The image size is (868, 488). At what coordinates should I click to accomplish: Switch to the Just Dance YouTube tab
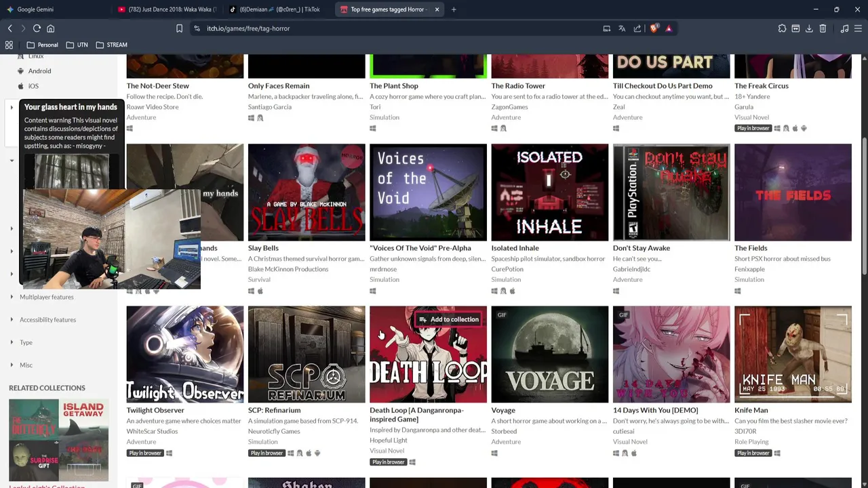point(167,9)
